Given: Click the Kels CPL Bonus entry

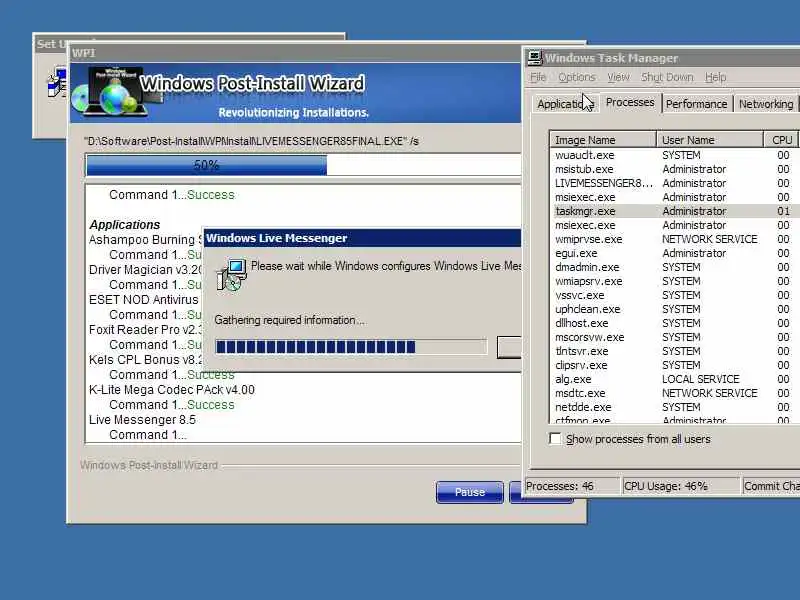Looking at the screenshot, I should coord(145,360).
